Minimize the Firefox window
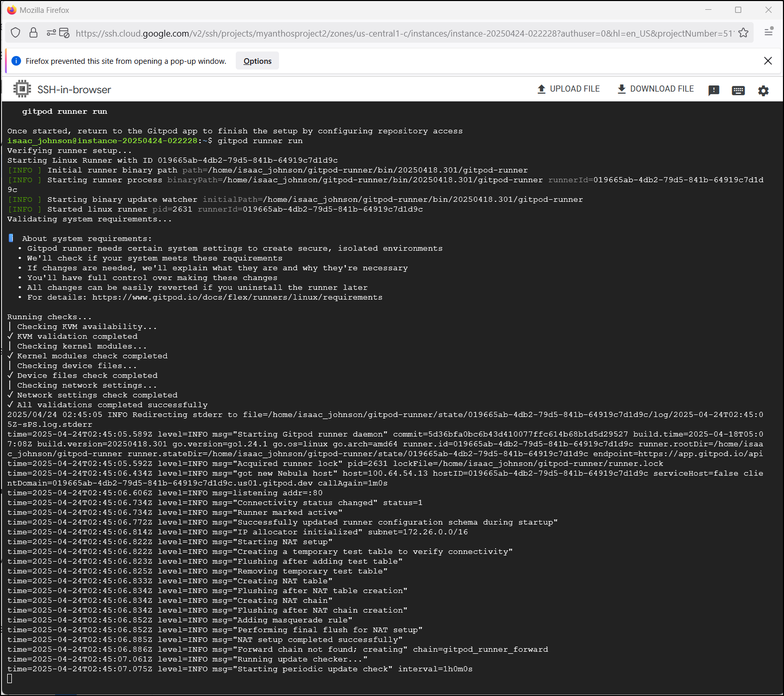This screenshot has height=696, width=784. point(708,10)
